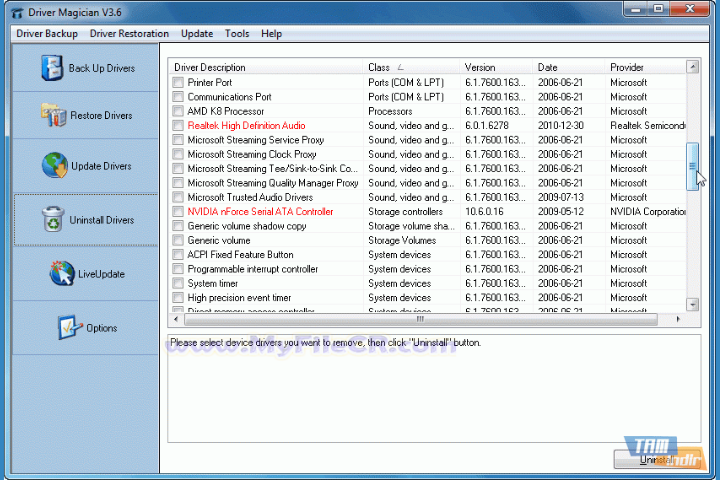Check the Printer Port driver checkbox
The image size is (720, 480).
178,83
